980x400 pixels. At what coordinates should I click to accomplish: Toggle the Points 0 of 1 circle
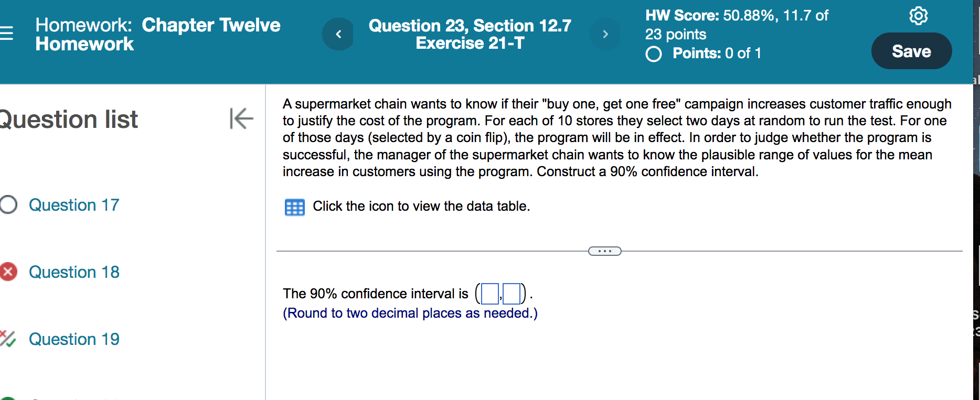[653, 53]
